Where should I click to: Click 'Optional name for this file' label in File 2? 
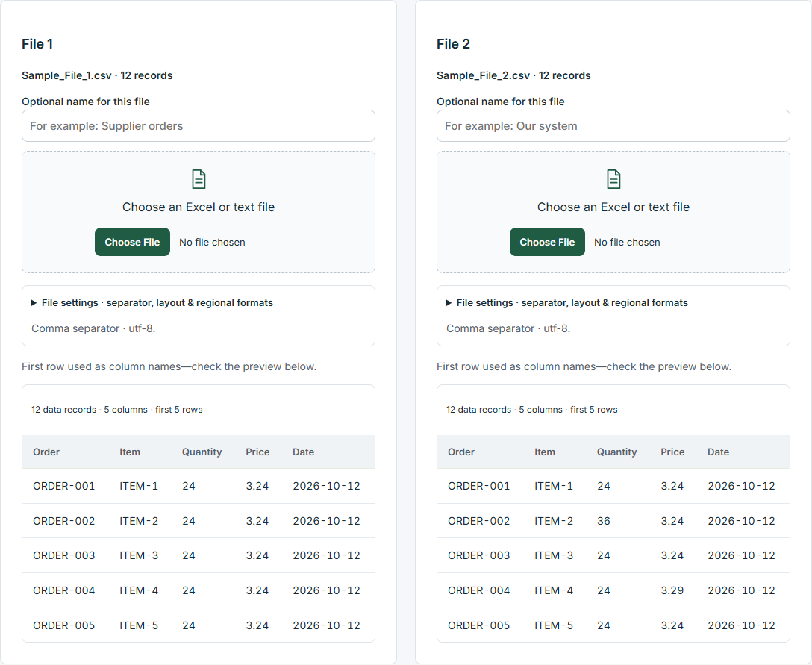(500, 102)
